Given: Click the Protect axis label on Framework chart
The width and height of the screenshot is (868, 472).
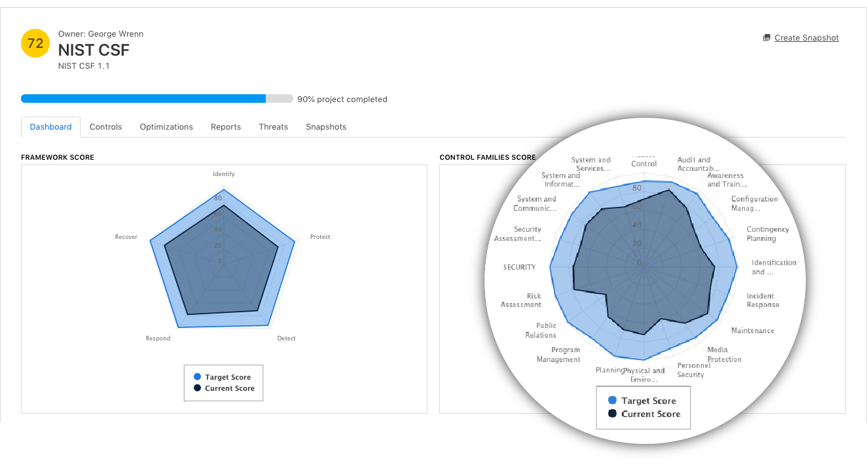Looking at the screenshot, I should click(x=320, y=237).
